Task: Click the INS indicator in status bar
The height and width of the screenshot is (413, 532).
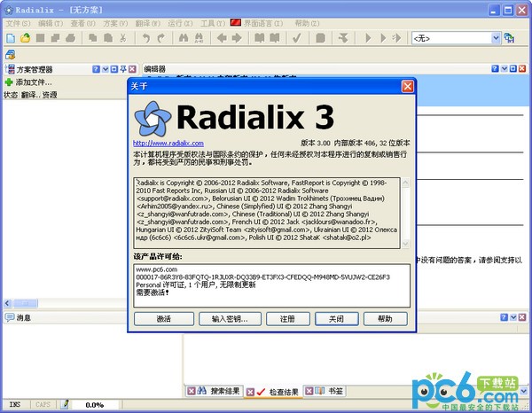Action: coord(14,404)
